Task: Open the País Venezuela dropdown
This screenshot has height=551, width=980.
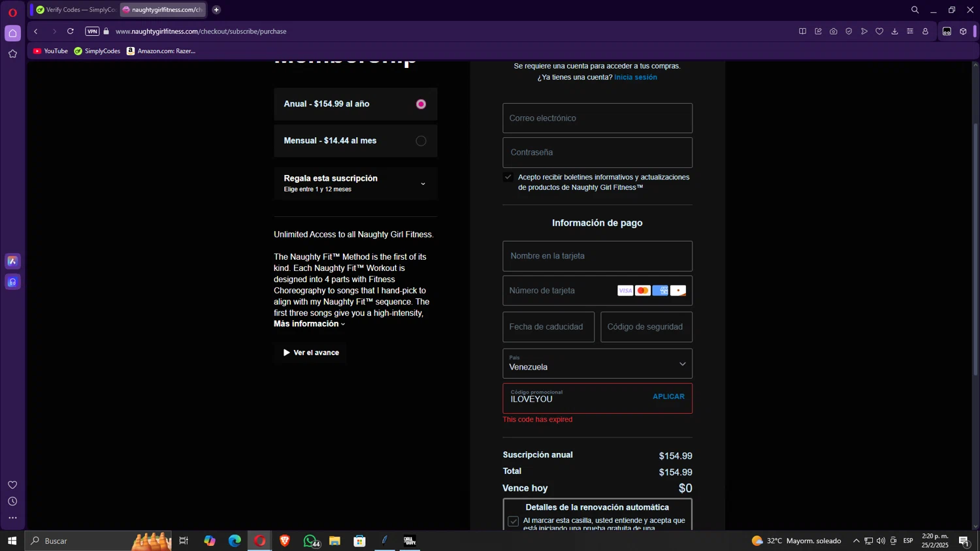Action: pyautogui.click(x=597, y=364)
